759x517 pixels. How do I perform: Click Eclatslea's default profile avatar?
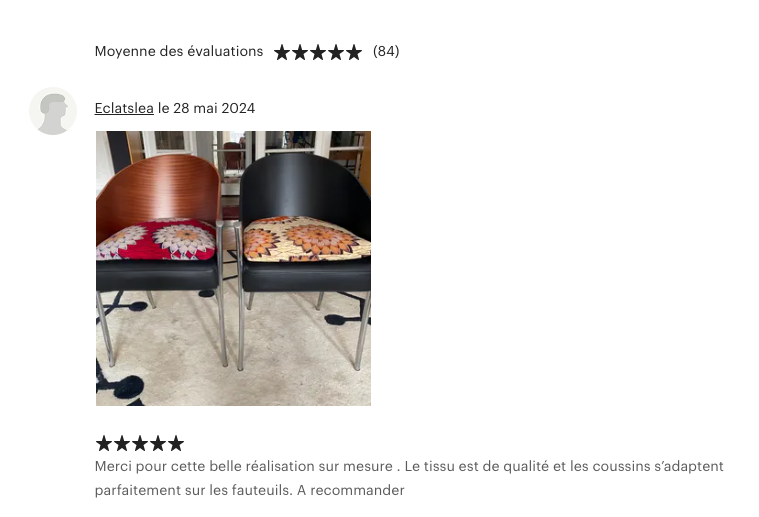pyautogui.click(x=53, y=111)
